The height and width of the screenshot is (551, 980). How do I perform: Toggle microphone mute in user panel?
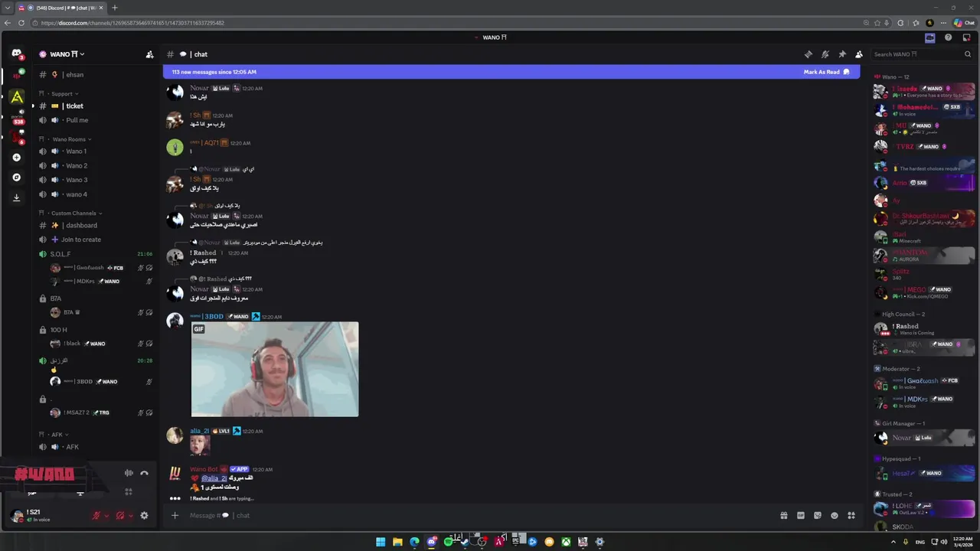tap(96, 516)
